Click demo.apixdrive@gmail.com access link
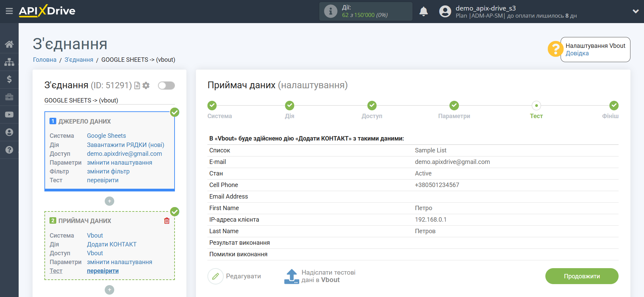Screen dimensions: 644x297 [124, 154]
